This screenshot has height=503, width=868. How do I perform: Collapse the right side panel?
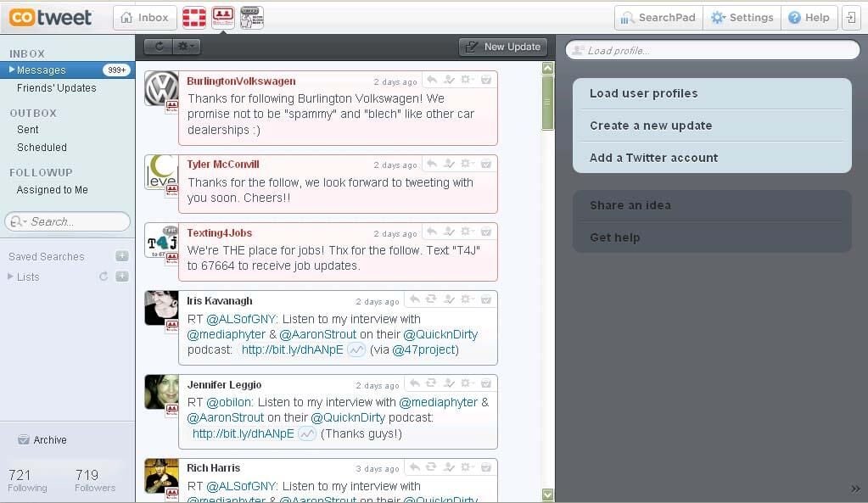point(856,489)
